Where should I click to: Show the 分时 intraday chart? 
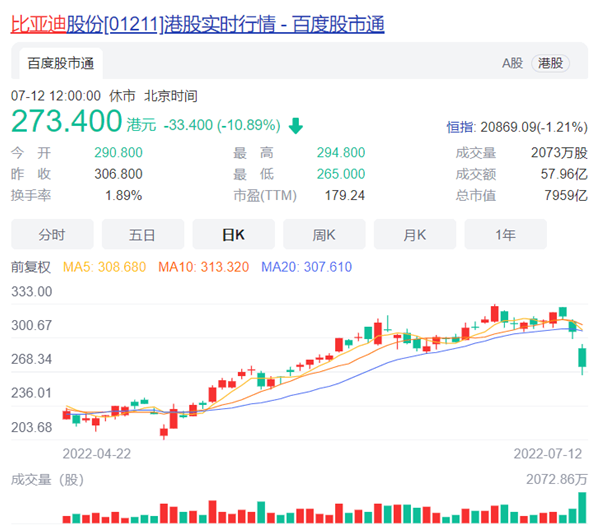click(x=52, y=234)
